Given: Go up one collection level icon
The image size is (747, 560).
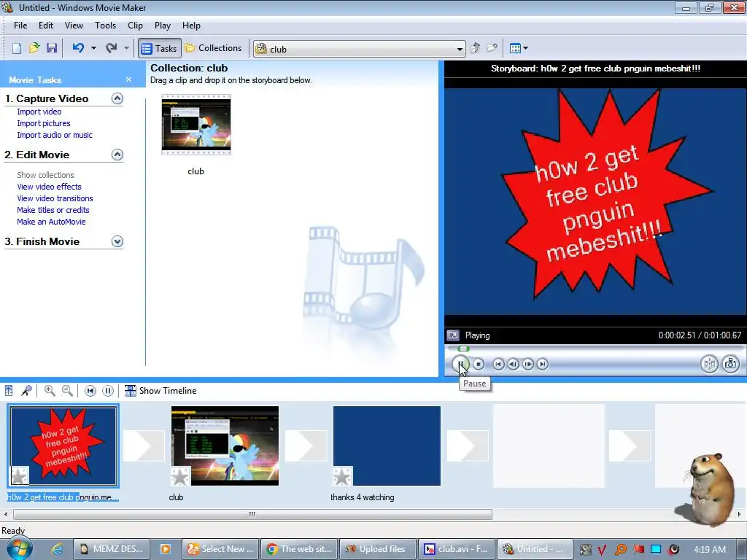Looking at the screenshot, I should tap(475, 48).
